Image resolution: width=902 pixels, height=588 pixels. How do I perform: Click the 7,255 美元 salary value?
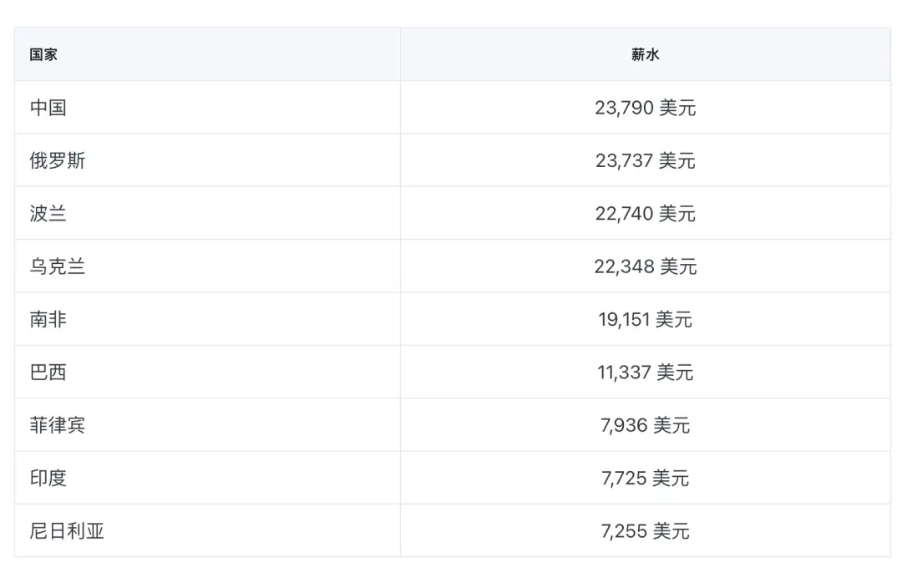pos(645,531)
